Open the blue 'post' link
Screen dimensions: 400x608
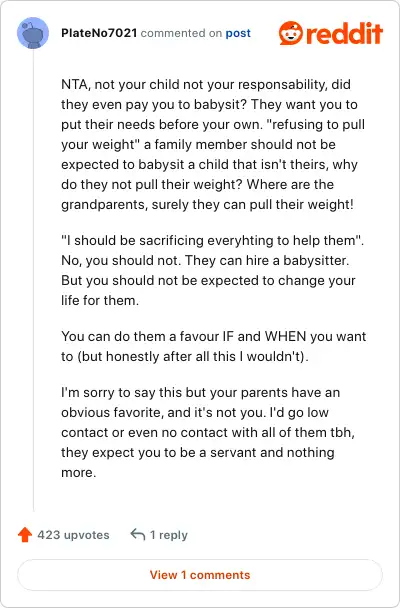238,33
